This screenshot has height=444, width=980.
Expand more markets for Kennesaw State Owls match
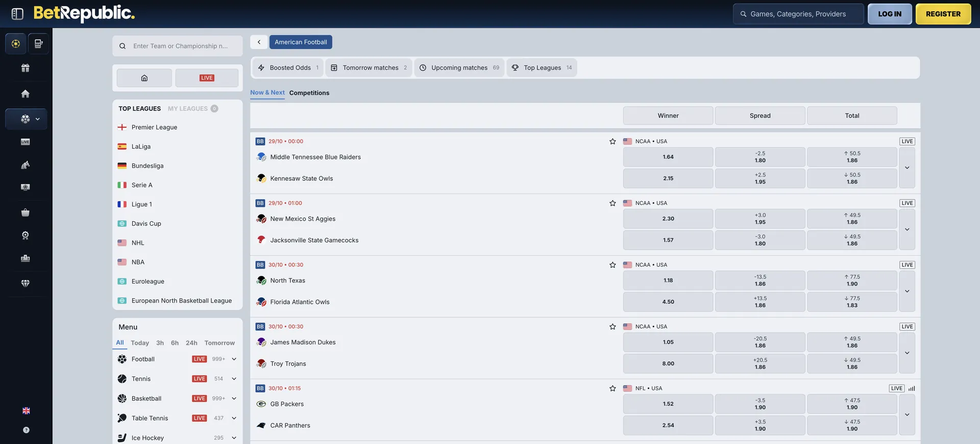point(907,168)
